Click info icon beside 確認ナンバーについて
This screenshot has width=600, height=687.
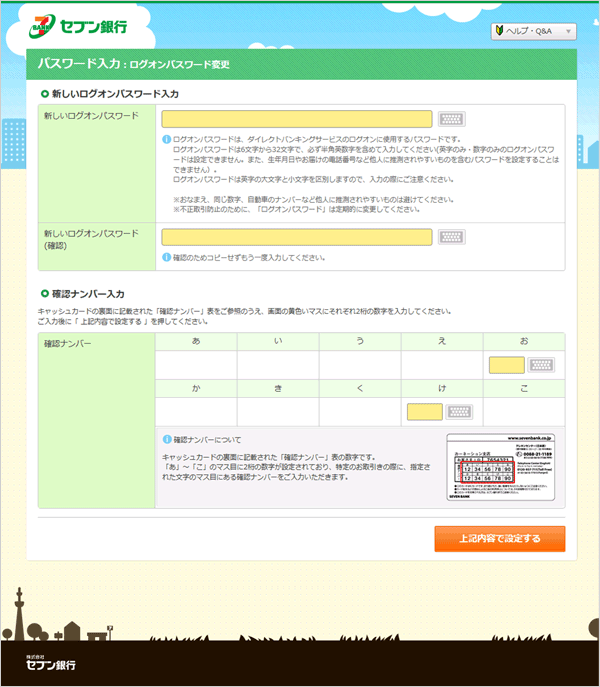(167, 439)
